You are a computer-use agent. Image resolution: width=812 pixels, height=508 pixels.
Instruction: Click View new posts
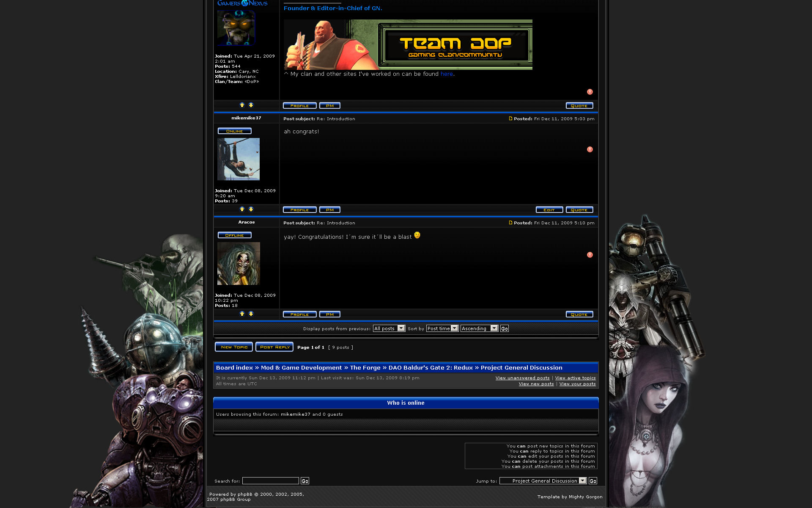536,384
